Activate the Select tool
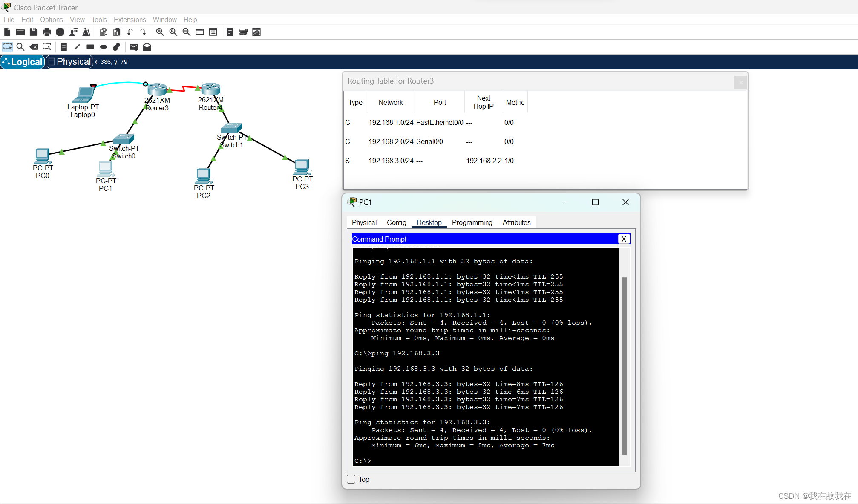This screenshot has width=858, height=504. (7, 47)
